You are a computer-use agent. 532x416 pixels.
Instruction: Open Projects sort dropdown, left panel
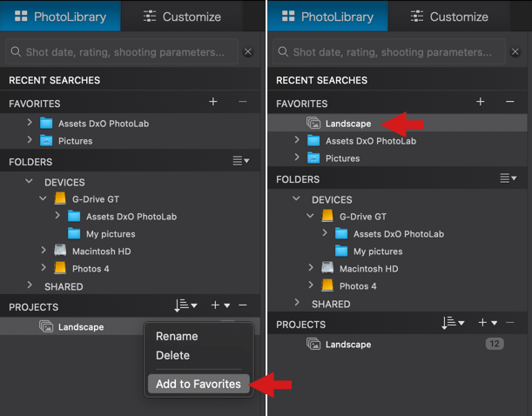pyautogui.click(x=185, y=305)
